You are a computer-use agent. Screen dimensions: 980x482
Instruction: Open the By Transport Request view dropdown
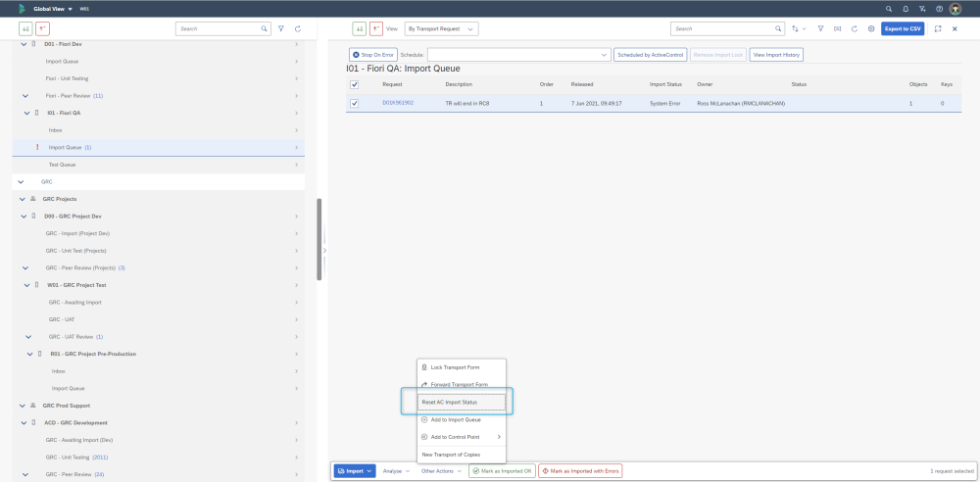[441, 28]
